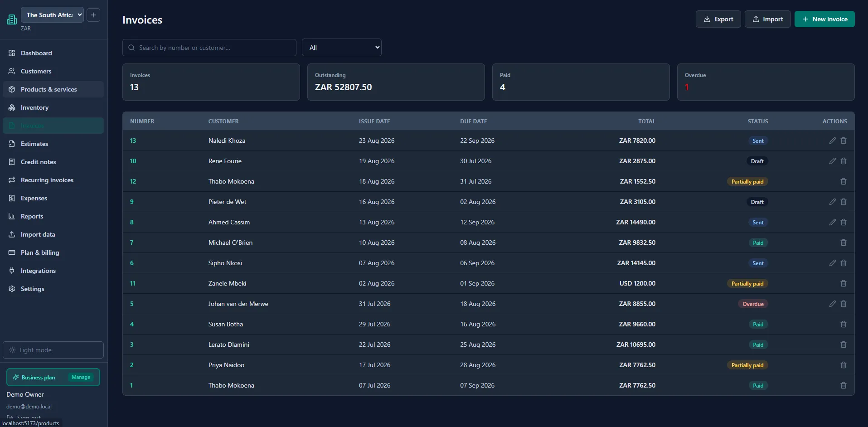Screen dimensions: 868x427
Task: Delete Susan Botha invoice 4
Action: pyautogui.click(x=844, y=324)
